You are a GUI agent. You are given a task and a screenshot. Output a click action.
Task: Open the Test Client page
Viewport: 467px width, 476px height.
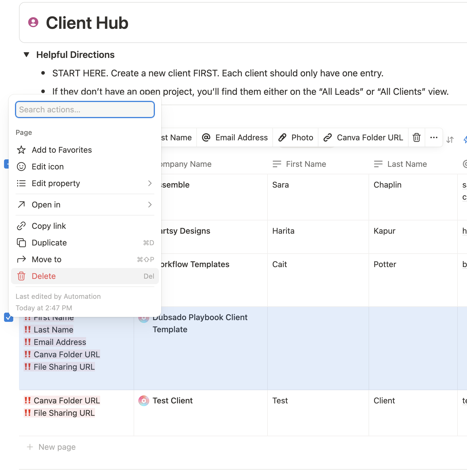pos(172,401)
